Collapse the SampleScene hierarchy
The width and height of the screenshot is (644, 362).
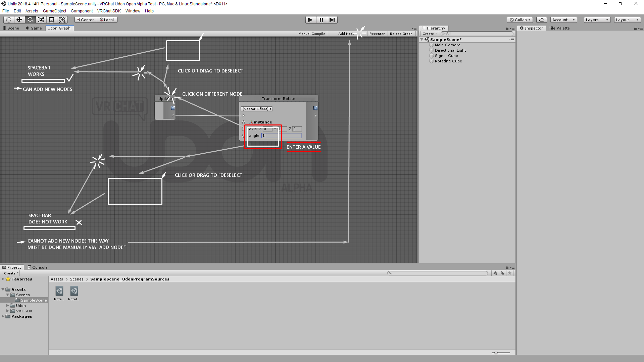click(x=422, y=40)
